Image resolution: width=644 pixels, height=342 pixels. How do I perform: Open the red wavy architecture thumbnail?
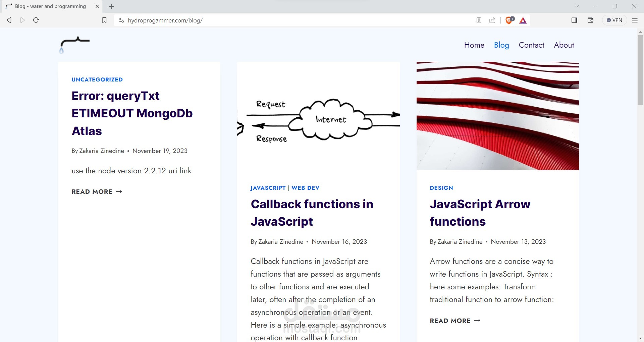point(497,116)
